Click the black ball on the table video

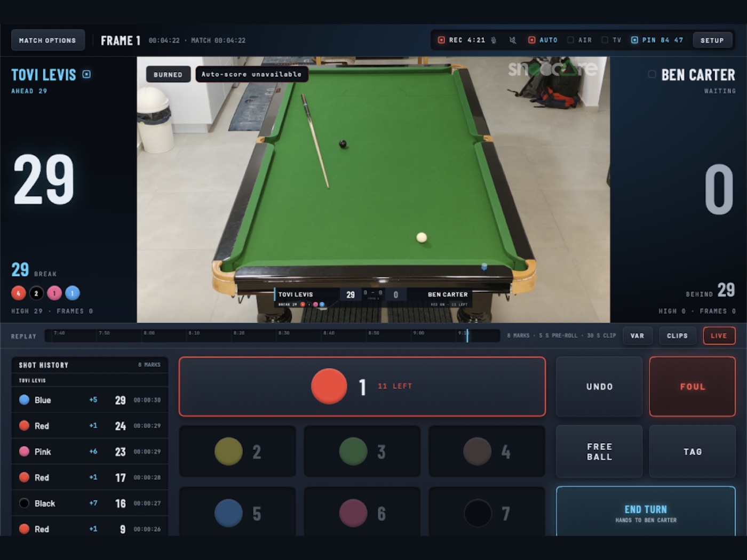click(x=343, y=143)
